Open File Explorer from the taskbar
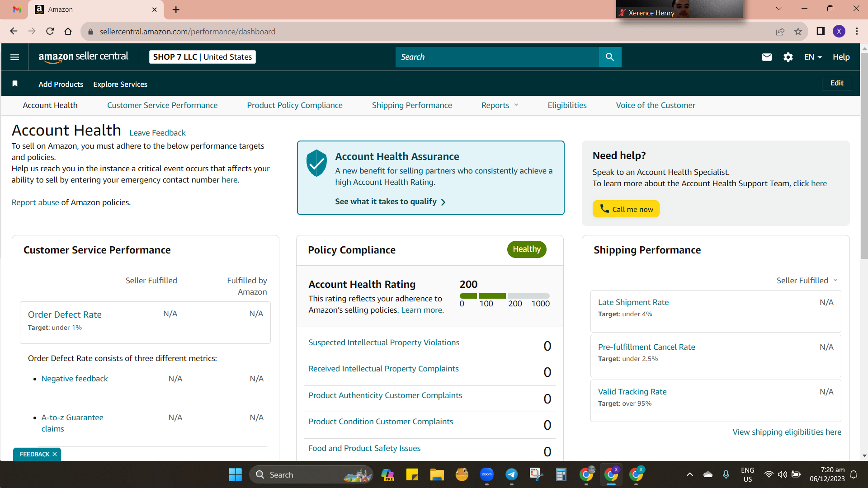The height and width of the screenshot is (488, 868). point(437,474)
